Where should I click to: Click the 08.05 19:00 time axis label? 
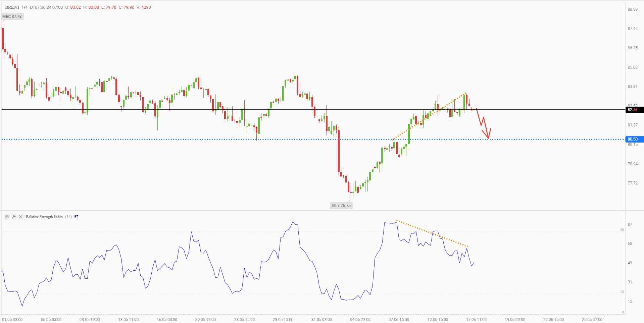[x=90, y=319]
